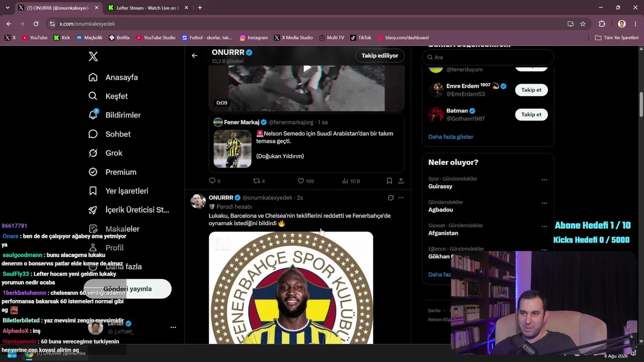Switch to the Lefter Stream tab

[147, 8]
